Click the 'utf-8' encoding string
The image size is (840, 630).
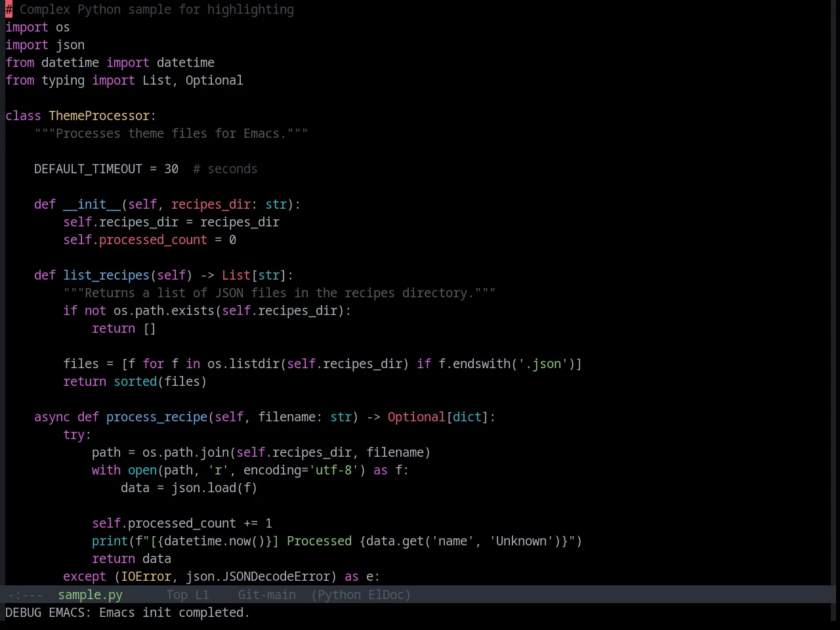pos(333,470)
